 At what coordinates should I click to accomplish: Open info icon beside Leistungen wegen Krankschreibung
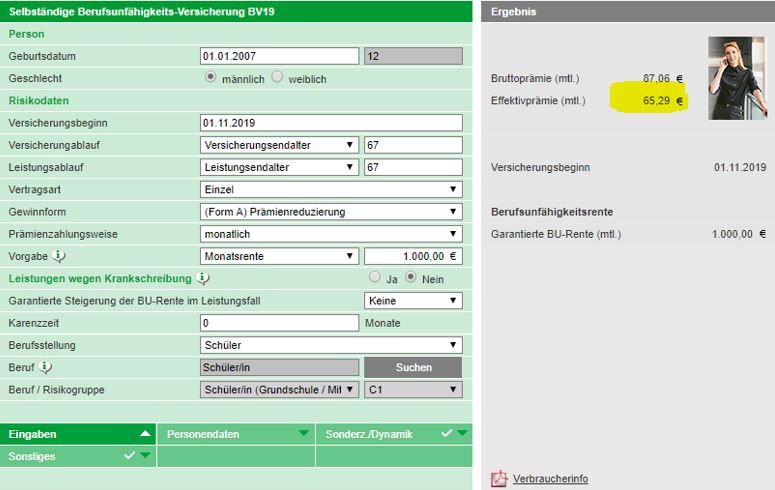click(203, 278)
